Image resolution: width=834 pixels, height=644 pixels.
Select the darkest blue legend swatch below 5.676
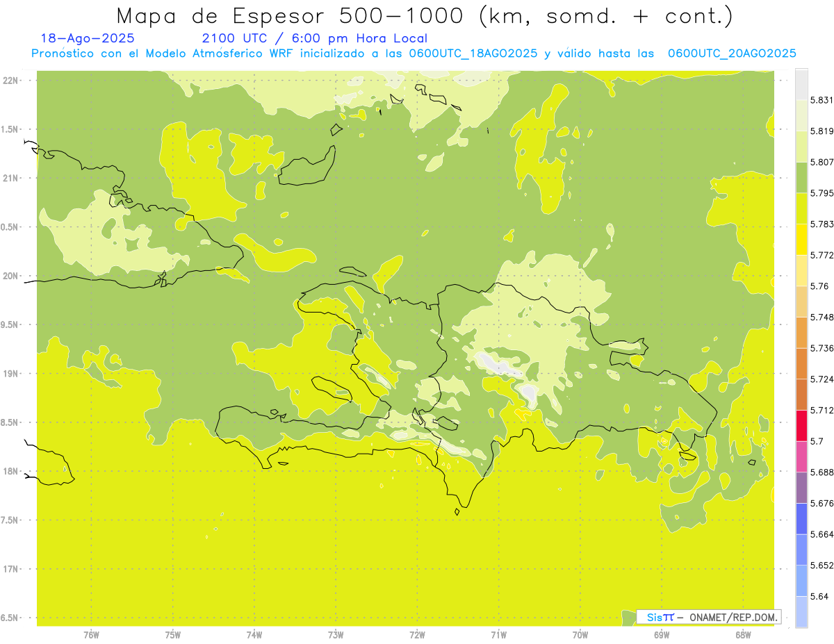pyautogui.click(x=801, y=518)
